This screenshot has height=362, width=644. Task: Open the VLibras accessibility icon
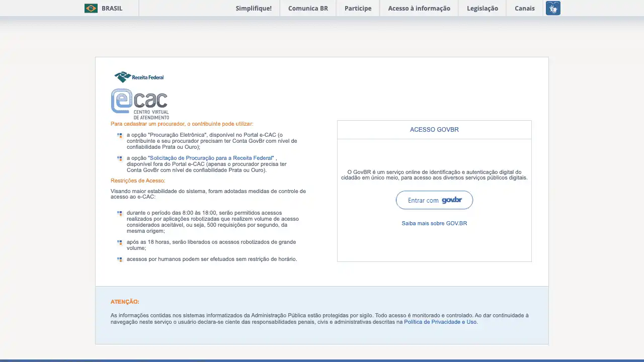point(553,8)
